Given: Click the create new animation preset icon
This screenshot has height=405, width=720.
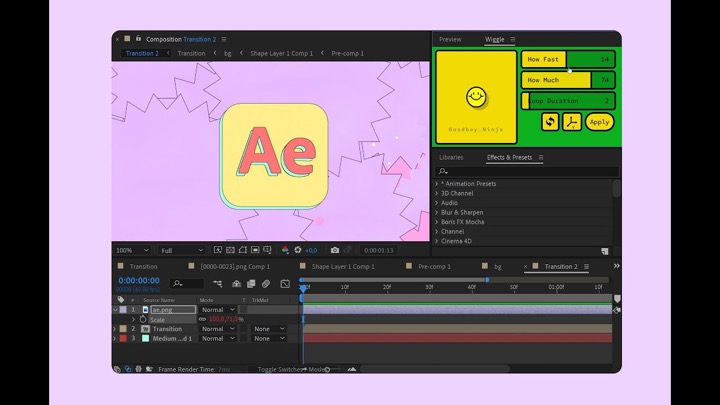Looking at the screenshot, I should pos(605,251).
